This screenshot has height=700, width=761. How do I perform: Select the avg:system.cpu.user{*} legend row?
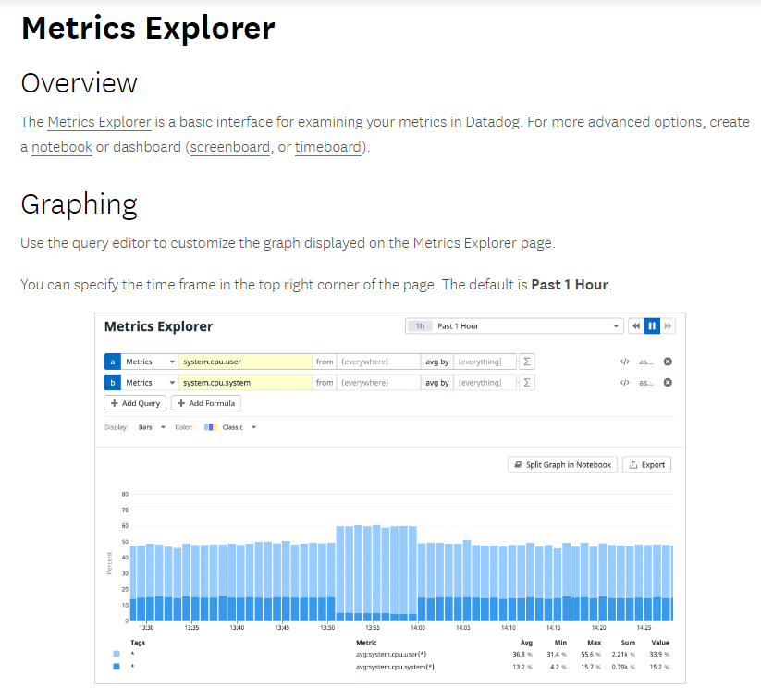pyautogui.click(x=391, y=654)
